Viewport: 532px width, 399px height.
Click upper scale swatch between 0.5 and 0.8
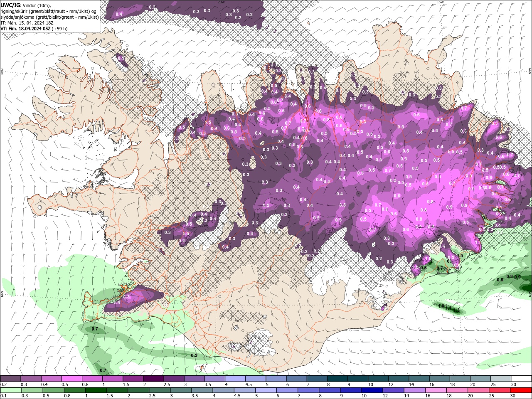pyautogui.click(x=71, y=379)
